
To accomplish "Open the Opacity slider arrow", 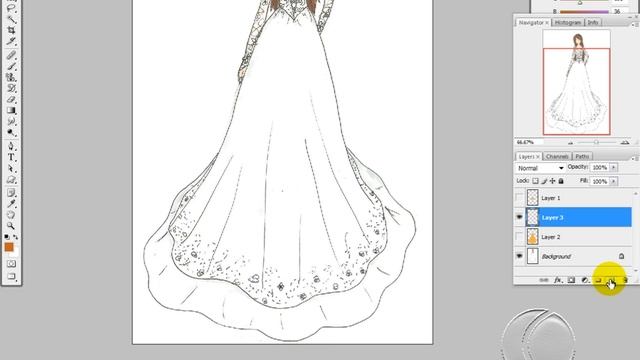I will tap(613, 167).
